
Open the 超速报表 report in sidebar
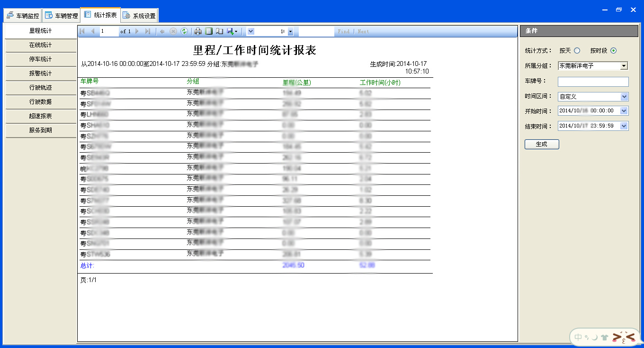pyautogui.click(x=40, y=116)
